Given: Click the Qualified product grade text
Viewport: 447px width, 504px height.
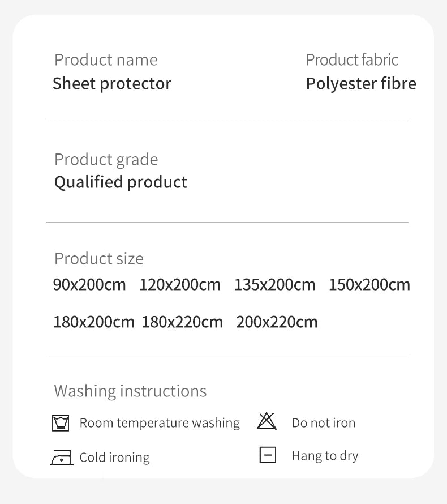Looking at the screenshot, I should click(121, 182).
